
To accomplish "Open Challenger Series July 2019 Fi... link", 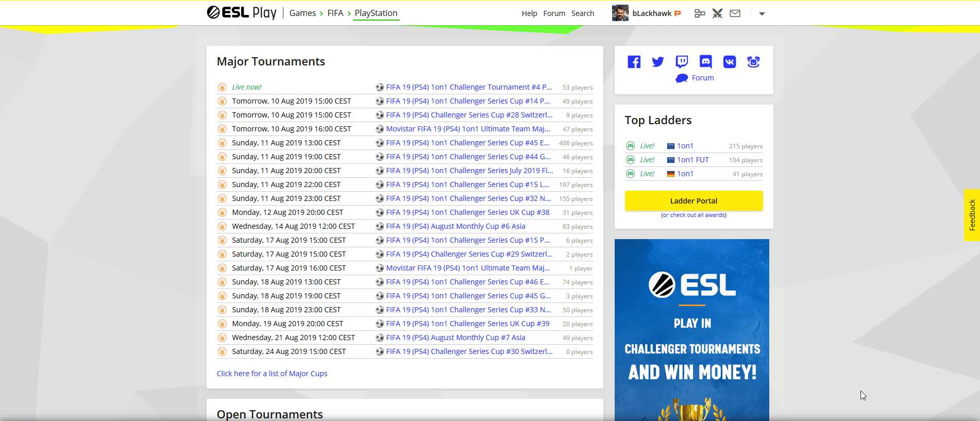I will (x=469, y=171).
